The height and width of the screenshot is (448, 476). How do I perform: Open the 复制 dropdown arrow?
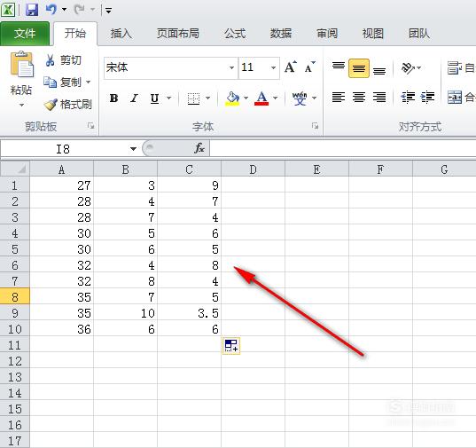88,82
